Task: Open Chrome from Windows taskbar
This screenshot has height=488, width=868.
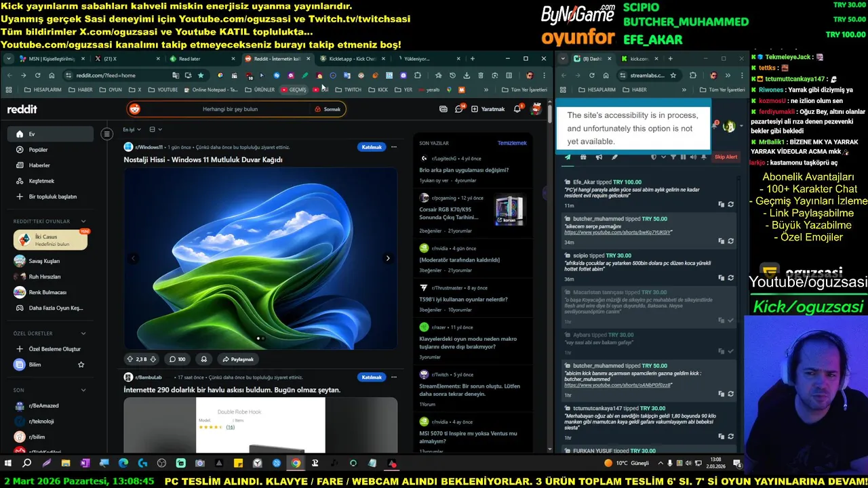Action: pos(296,463)
